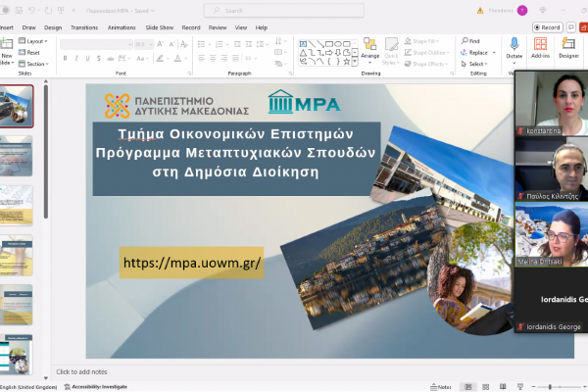Open the font size dropdown
588x392 pixels.
click(151, 45)
